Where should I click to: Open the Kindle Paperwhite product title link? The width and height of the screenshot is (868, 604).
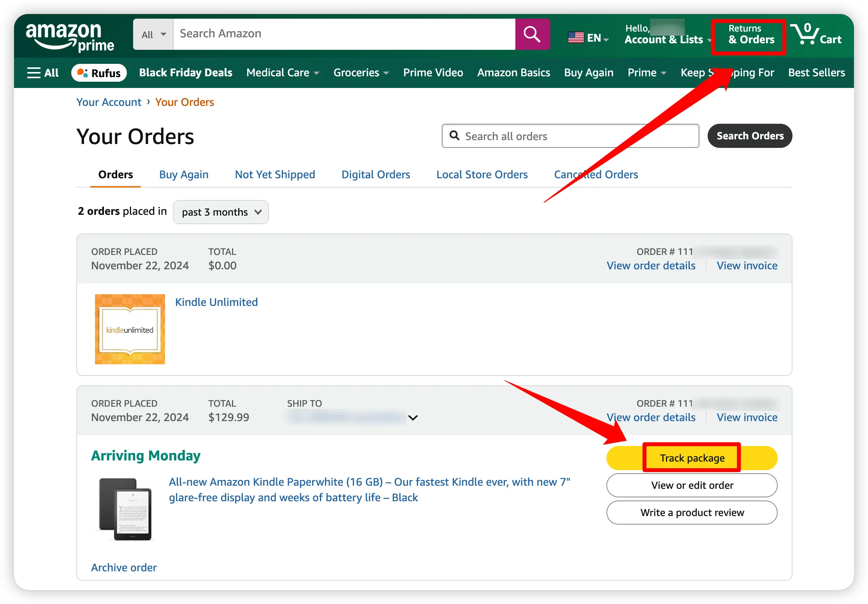coord(369,490)
